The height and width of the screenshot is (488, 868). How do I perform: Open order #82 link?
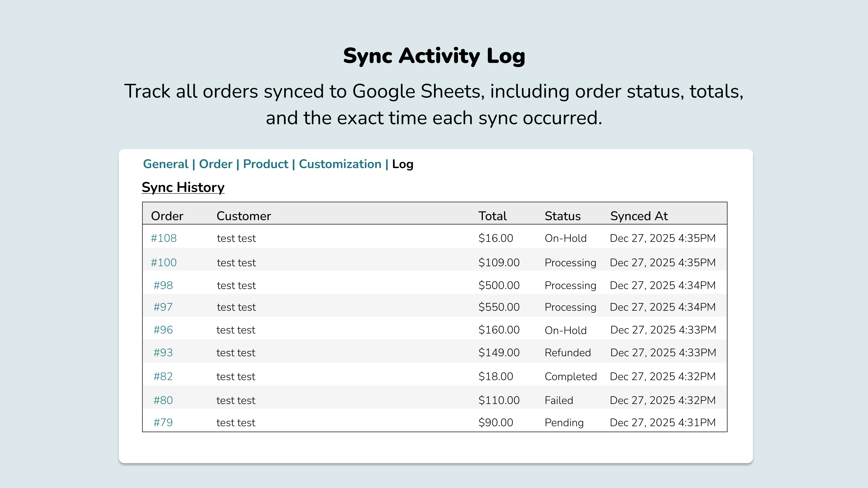pos(163,376)
